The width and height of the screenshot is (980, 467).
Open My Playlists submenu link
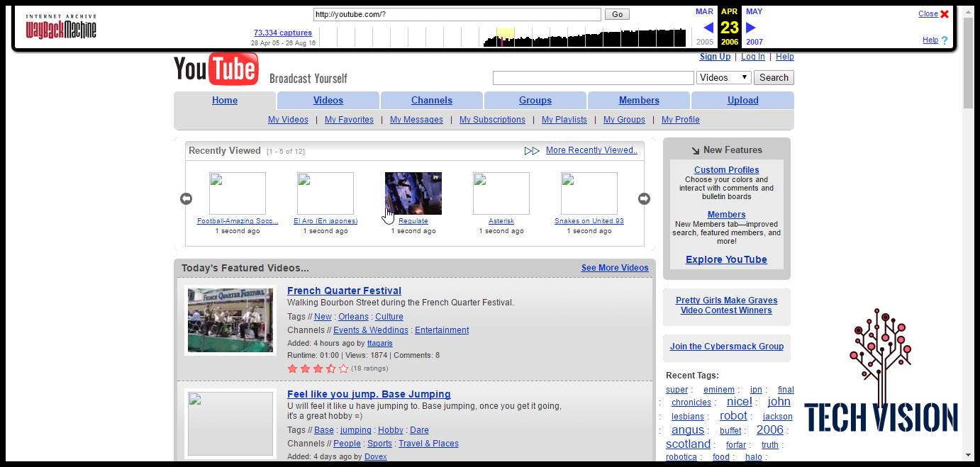click(x=564, y=120)
